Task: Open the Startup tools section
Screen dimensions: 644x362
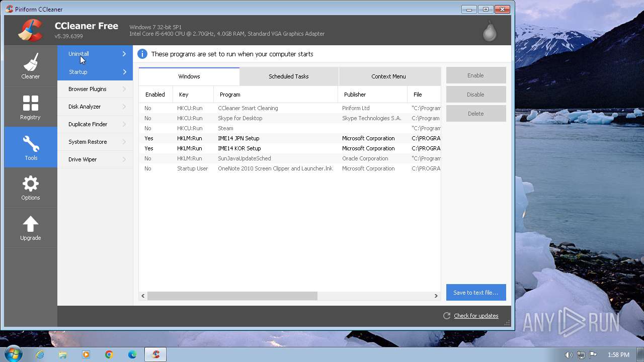Action: click(x=95, y=72)
